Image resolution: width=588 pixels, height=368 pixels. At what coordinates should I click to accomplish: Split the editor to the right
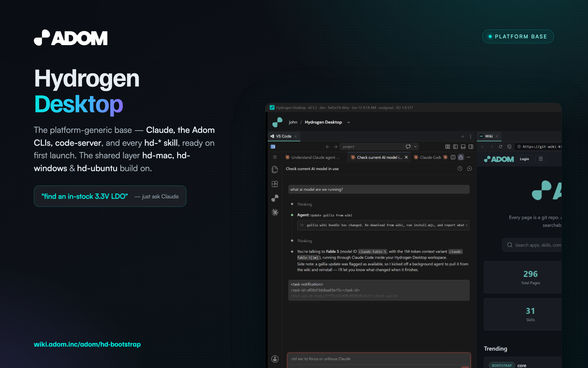pos(453,157)
